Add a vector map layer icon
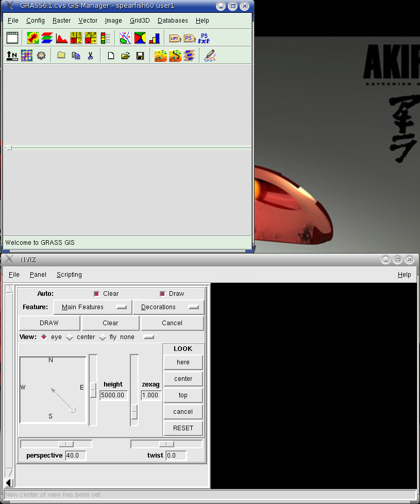The width and height of the screenshot is (420, 504). coord(125,38)
